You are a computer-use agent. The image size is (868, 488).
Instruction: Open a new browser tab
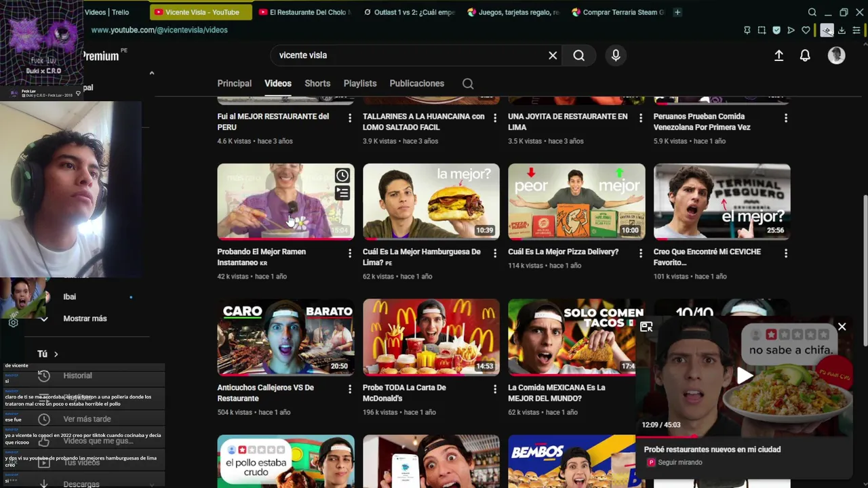tap(677, 12)
